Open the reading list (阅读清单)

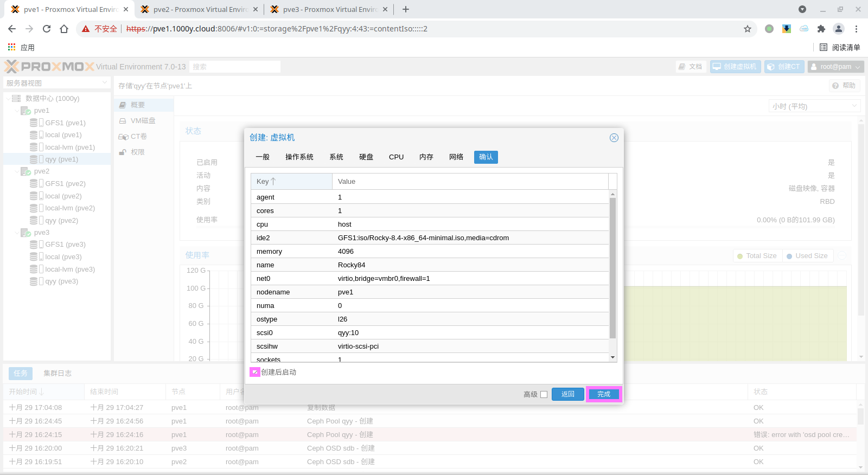tap(840, 47)
